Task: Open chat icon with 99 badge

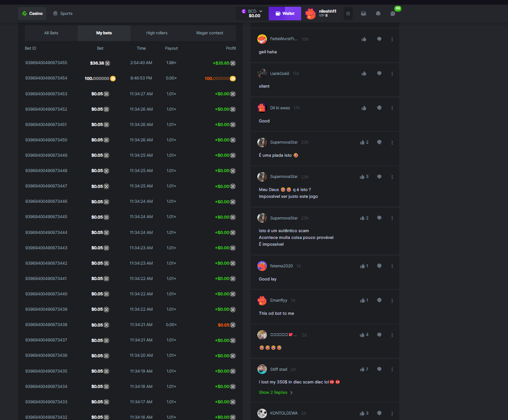Action: tap(393, 14)
